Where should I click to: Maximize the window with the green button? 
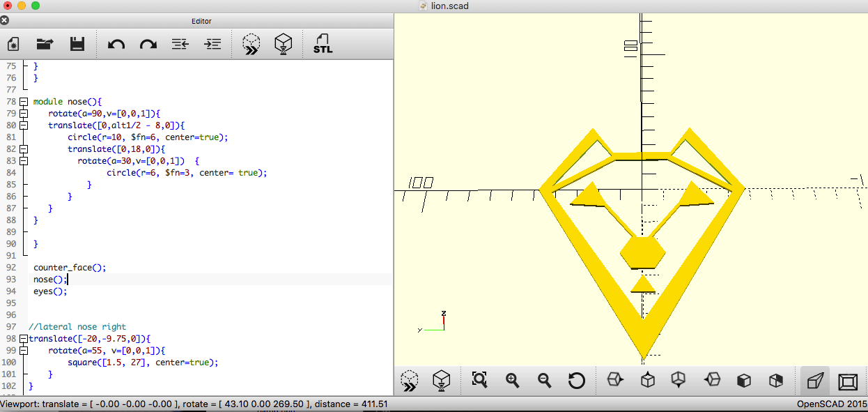[x=36, y=6]
